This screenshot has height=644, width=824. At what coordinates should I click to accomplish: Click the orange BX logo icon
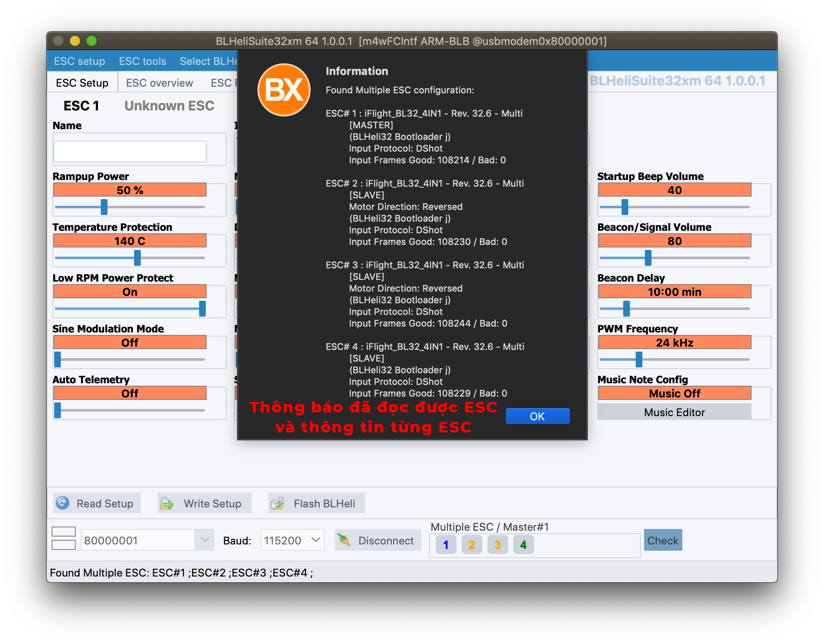coord(284,90)
